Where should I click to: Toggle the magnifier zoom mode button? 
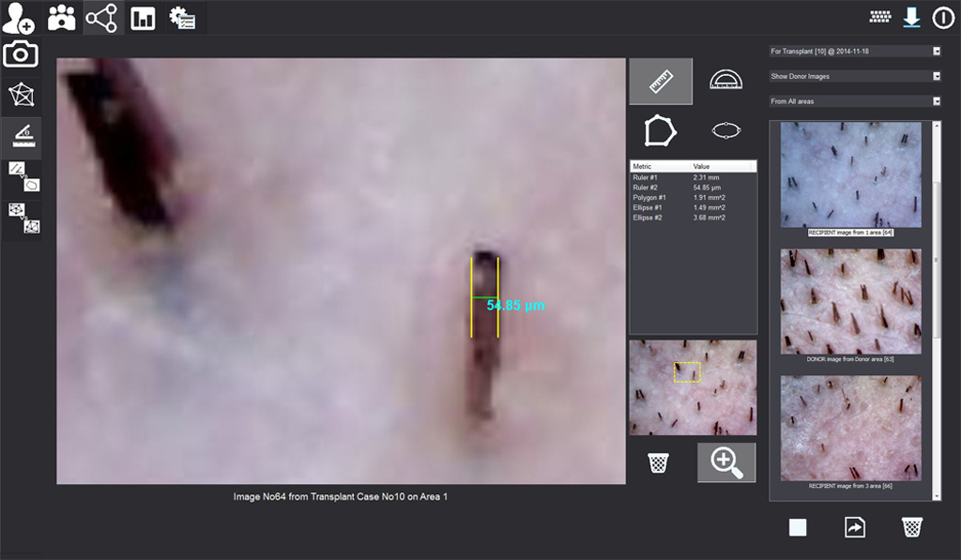pyautogui.click(x=725, y=462)
